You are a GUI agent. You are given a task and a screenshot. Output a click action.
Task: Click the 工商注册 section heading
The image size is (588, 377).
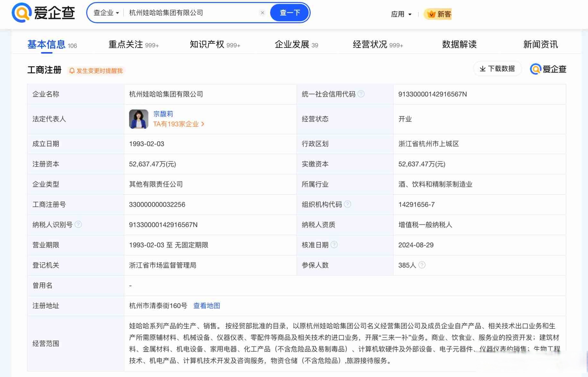point(44,70)
